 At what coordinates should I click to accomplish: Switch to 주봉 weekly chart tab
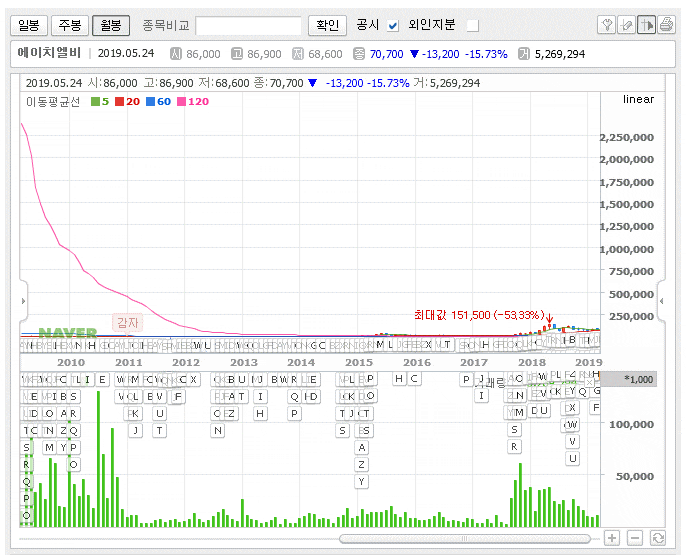pos(70,25)
